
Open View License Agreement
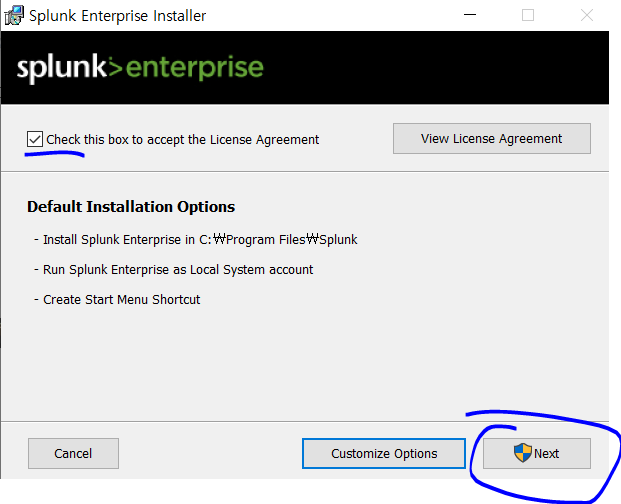pos(491,139)
